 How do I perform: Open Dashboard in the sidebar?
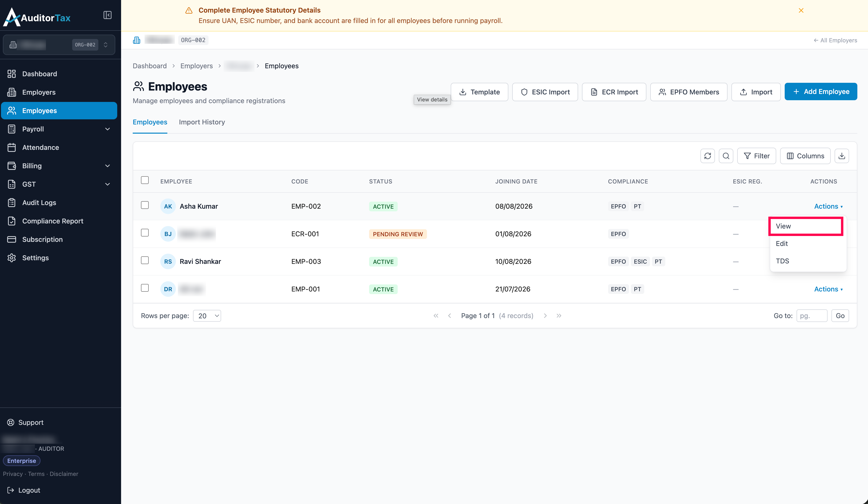pyautogui.click(x=59, y=74)
